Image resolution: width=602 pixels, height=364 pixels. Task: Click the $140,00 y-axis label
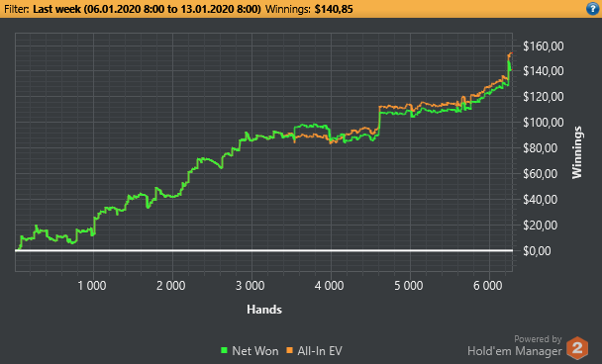click(x=544, y=71)
